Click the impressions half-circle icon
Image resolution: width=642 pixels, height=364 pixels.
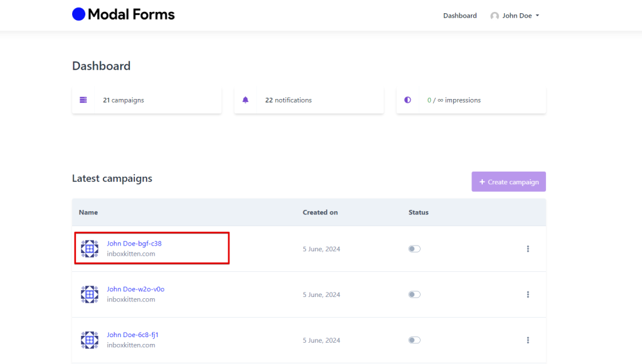pyautogui.click(x=408, y=100)
